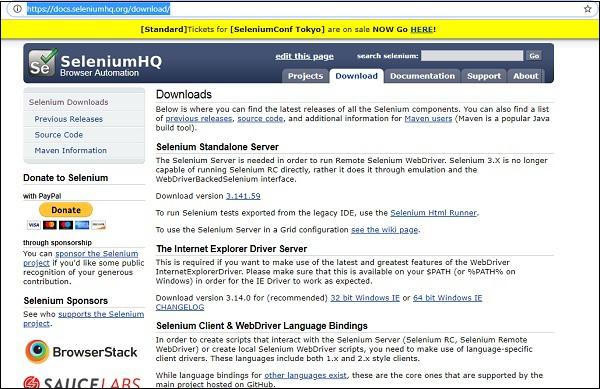Open the Selenium Html Runner link

point(434,213)
